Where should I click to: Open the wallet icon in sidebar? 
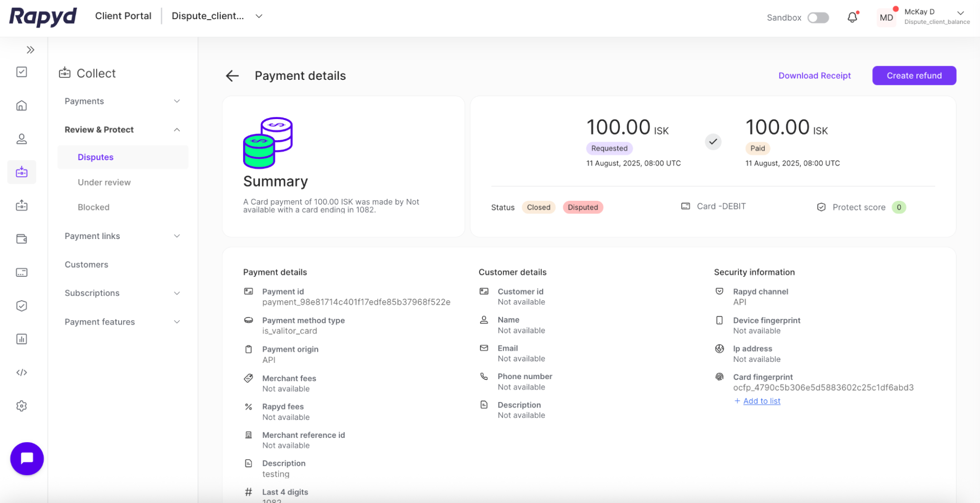pyautogui.click(x=22, y=239)
